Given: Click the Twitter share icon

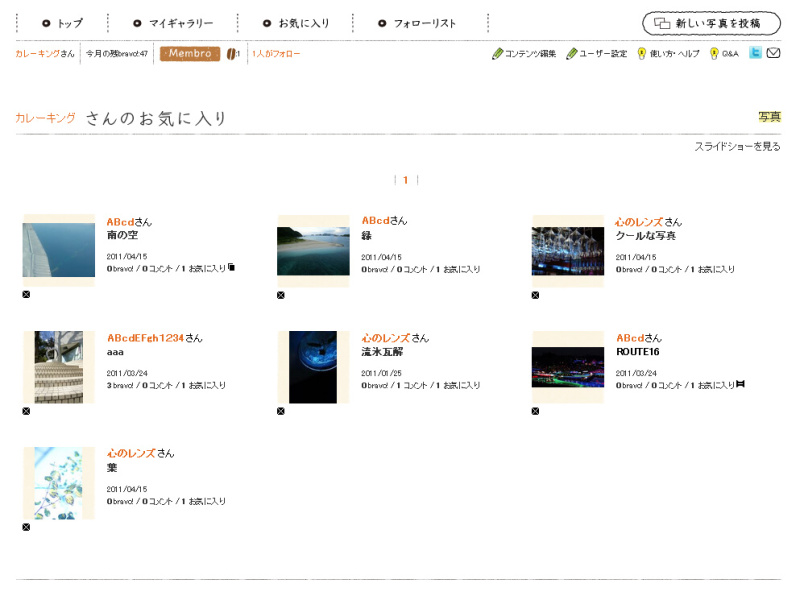Looking at the screenshot, I should (757, 54).
